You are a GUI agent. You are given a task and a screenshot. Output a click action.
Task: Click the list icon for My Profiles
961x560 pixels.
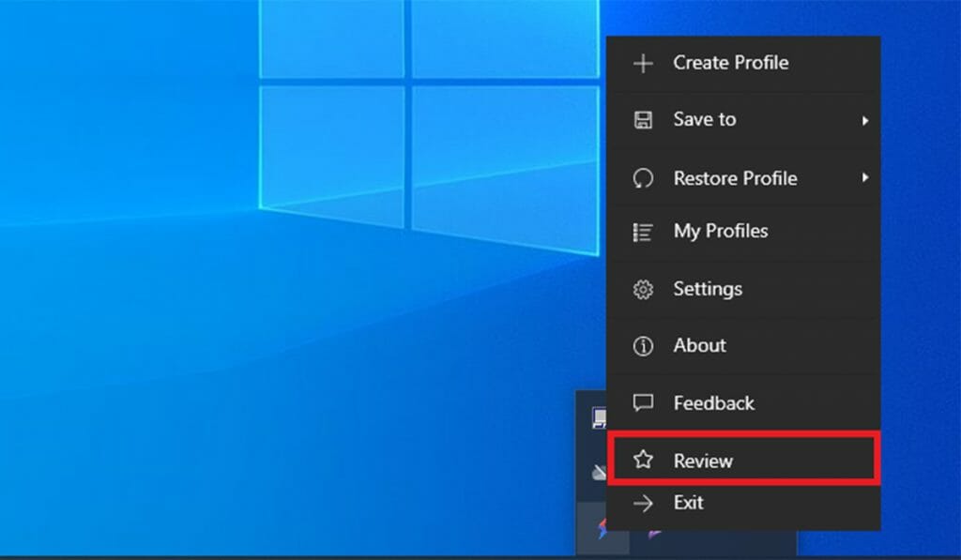pos(643,232)
